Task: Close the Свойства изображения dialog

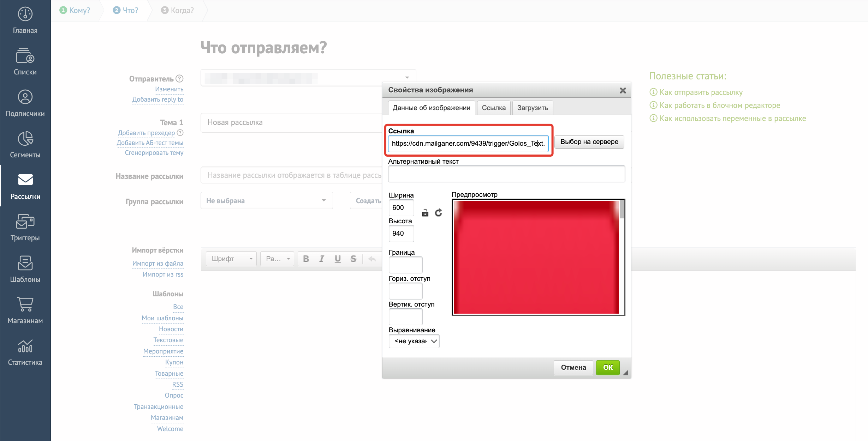Action: [623, 90]
